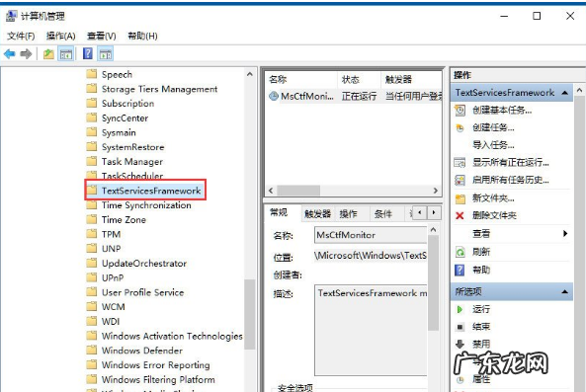Click the Up one level folder icon
The height and width of the screenshot is (392, 586).
[x=48, y=54]
